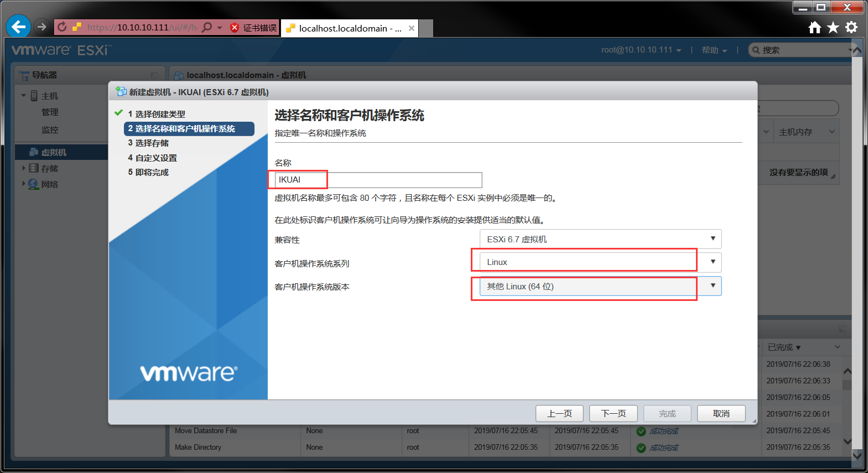Click the browser forward arrow button

[42, 27]
